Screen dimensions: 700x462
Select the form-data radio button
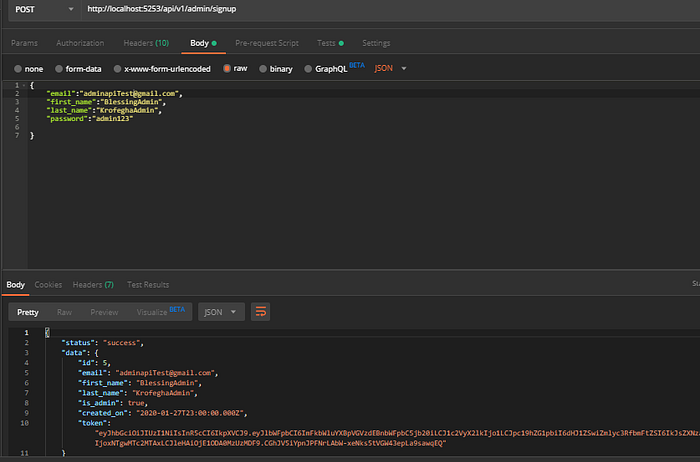click(59, 69)
